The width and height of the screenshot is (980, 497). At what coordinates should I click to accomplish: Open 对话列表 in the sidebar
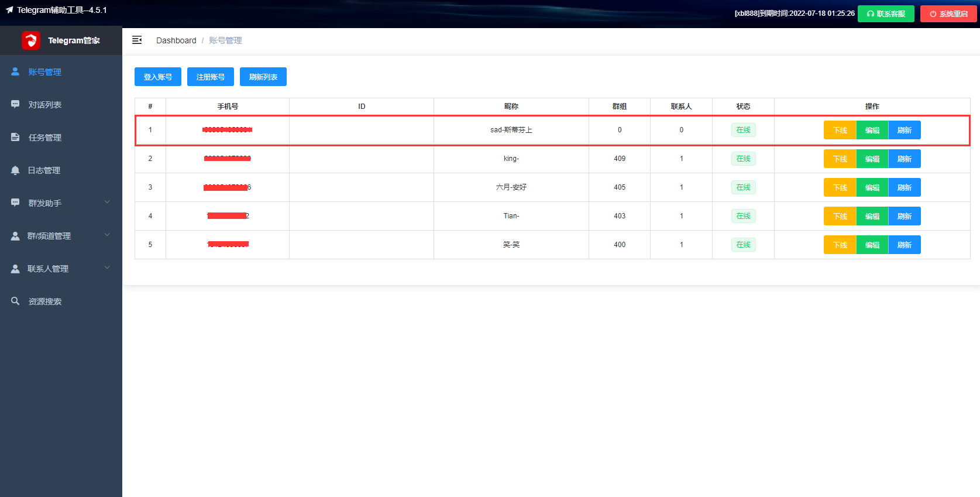click(61, 105)
